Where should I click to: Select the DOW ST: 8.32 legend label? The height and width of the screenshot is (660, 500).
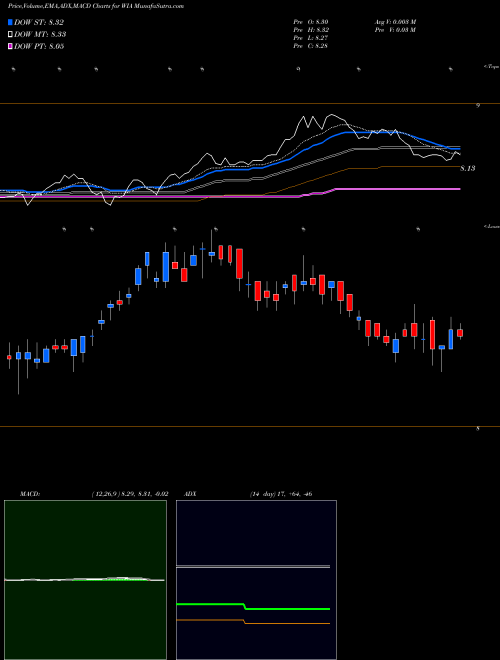pyautogui.click(x=39, y=23)
